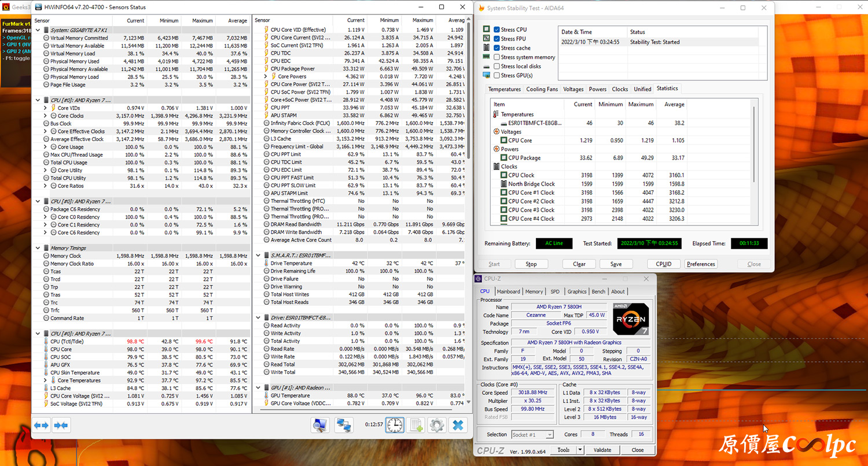This screenshot has width=868, height=466.
Task: Open the Mainboard tab in CPU-Z
Action: point(509,291)
